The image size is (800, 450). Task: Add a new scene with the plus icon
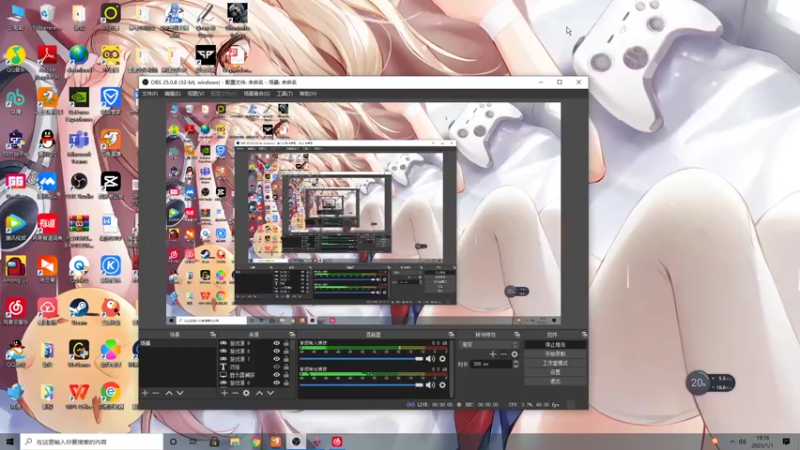pos(145,393)
